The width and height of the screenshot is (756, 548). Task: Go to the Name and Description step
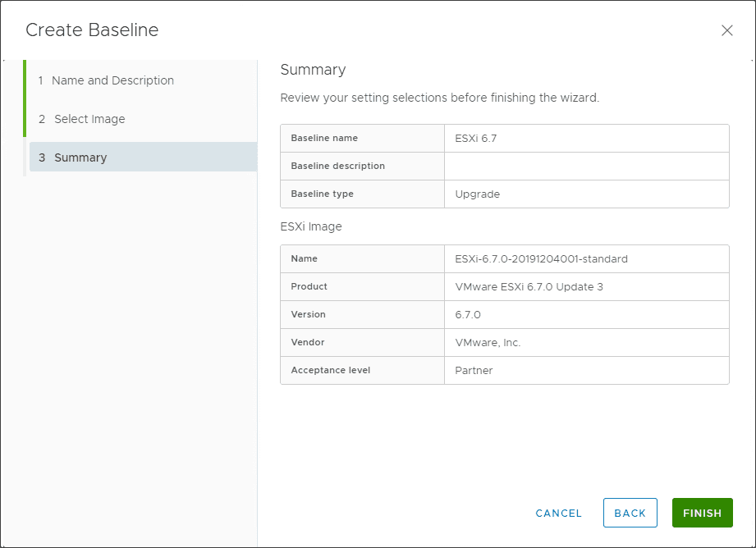pyautogui.click(x=112, y=80)
